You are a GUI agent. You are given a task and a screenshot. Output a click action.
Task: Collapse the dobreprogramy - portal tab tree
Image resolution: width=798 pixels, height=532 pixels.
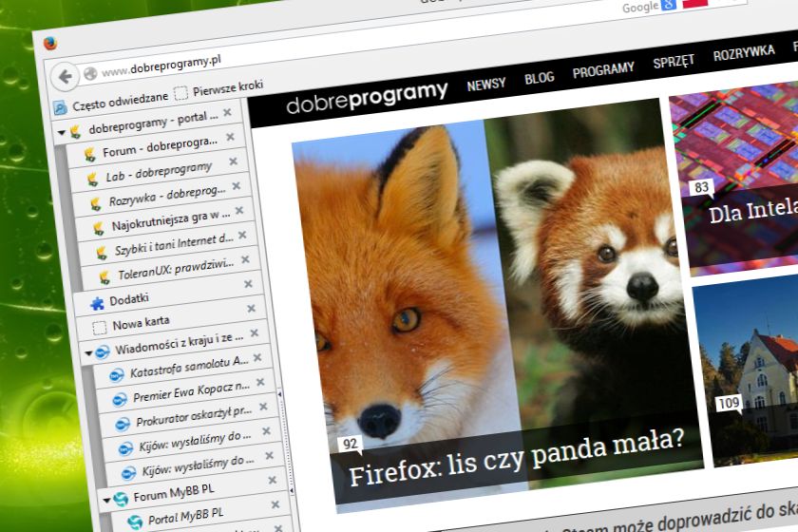[62, 133]
